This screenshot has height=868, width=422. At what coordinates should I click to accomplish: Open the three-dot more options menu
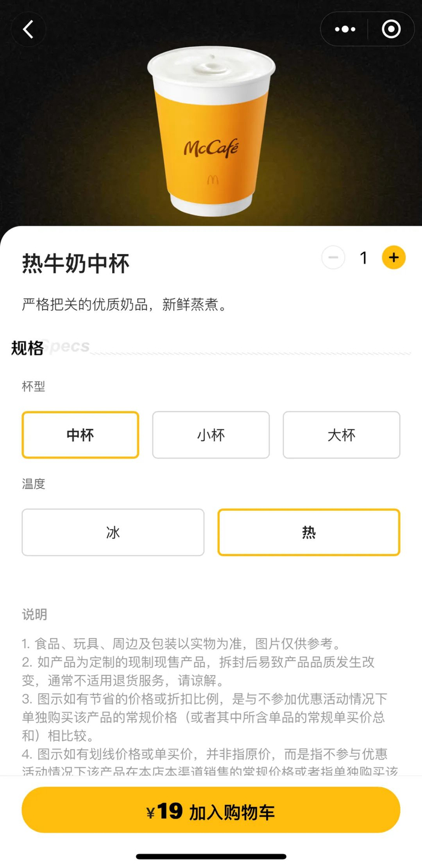(344, 28)
